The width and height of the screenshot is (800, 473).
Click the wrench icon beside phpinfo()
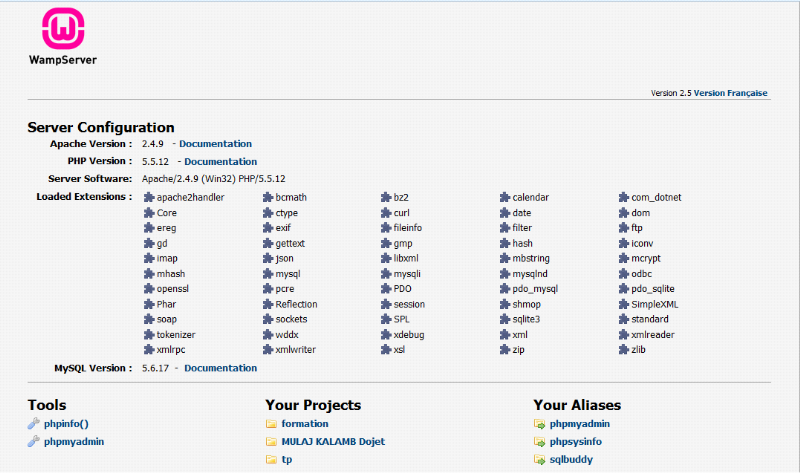click(33, 424)
